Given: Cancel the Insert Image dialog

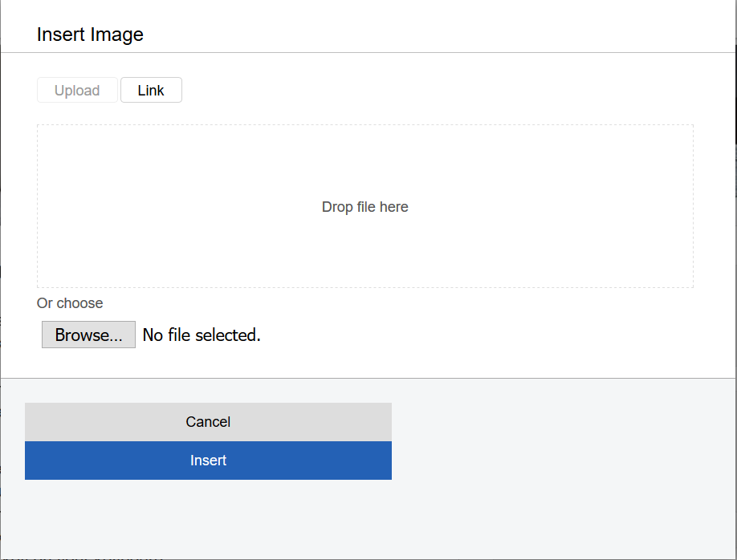Looking at the screenshot, I should click(x=208, y=422).
